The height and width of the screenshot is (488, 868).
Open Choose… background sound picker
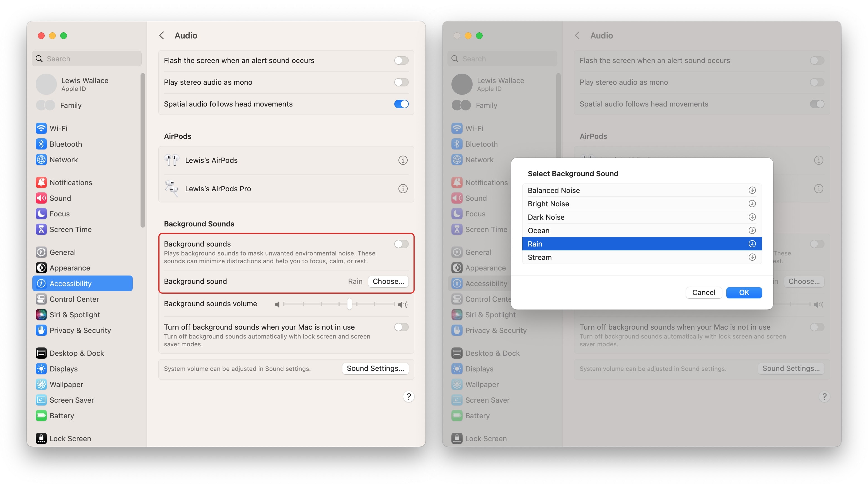pos(388,281)
